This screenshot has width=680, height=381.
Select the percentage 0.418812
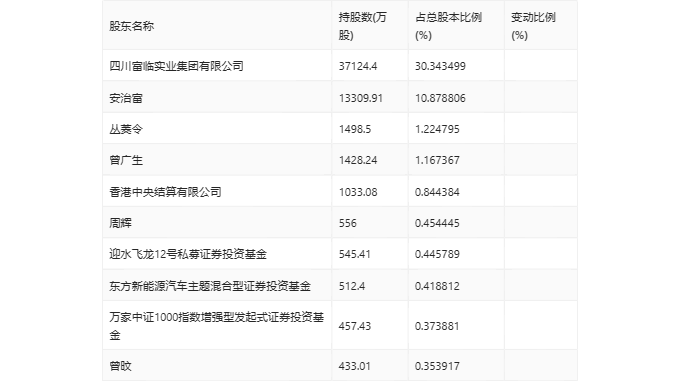tap(437, 286)
